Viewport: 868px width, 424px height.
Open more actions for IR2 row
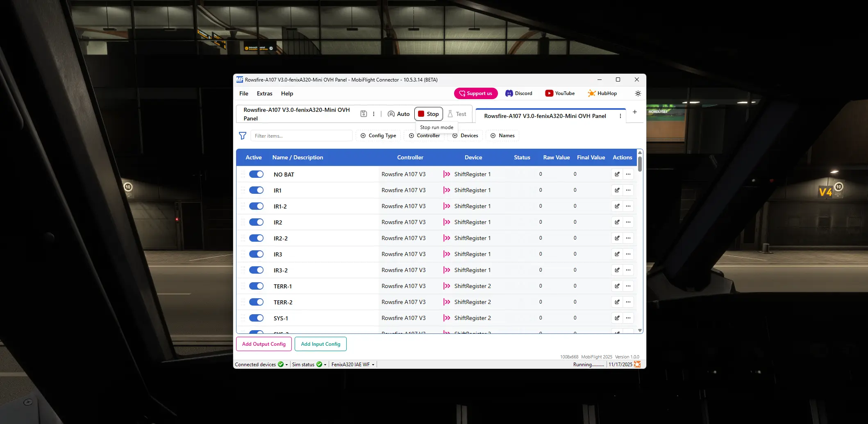click(x=628, y=222)
